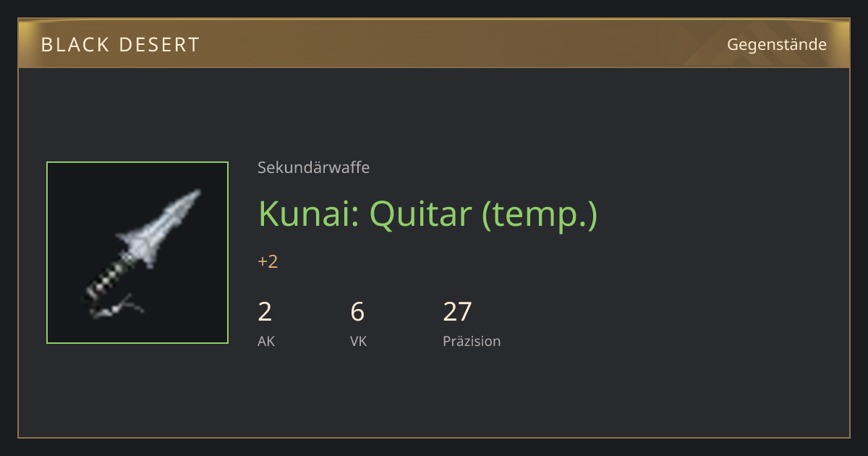Click the AK stat value 2
868x456 pixels.
[x=265, y=312]
